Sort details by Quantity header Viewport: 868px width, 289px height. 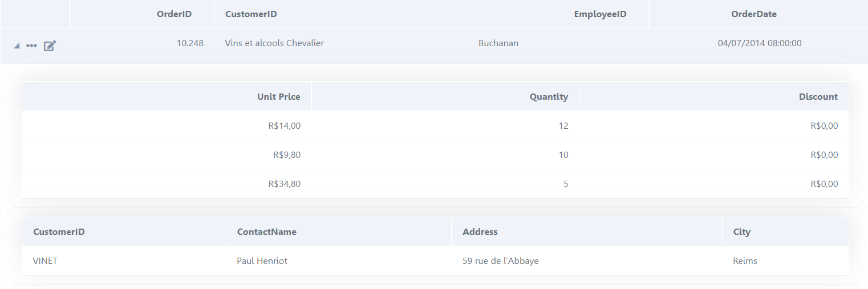(x=445, y=96)
